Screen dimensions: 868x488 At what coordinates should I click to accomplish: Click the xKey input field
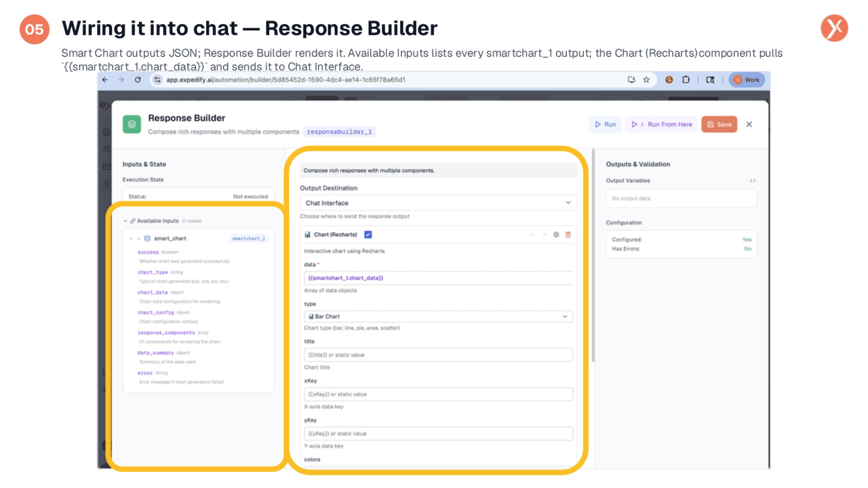[x=438, y=394]
